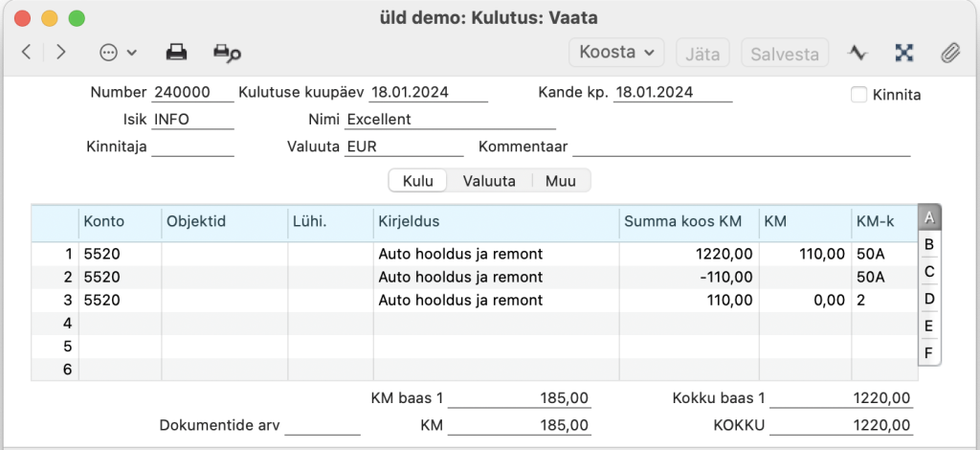Open the ellipsis actions menu
Screen dimensions: 980x450
click(118, 53)
